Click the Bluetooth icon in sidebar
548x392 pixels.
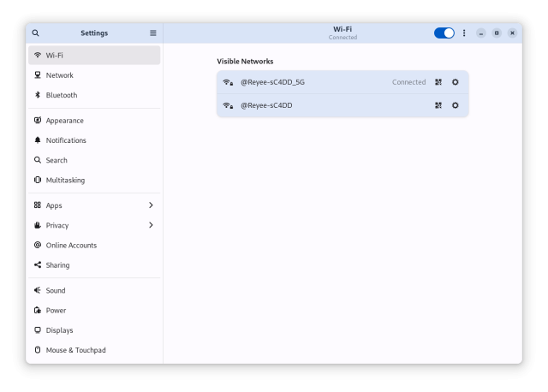point(38,95)
